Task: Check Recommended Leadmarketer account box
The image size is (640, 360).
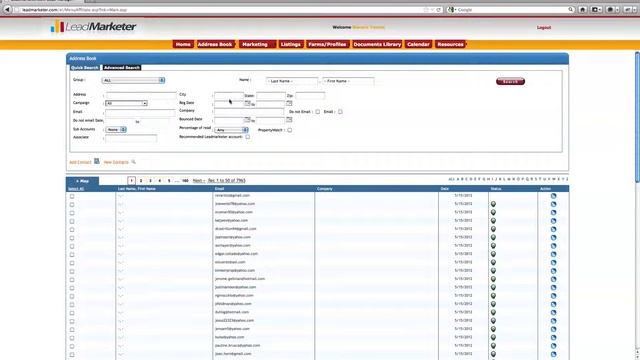Action: pos(247,137)
